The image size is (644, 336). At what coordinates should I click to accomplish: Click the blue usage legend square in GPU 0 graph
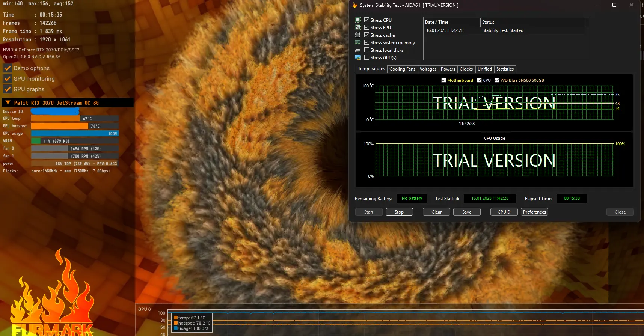176,328
